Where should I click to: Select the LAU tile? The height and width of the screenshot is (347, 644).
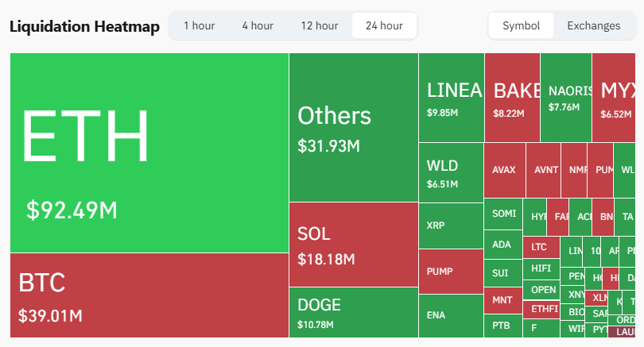pyautogui.click(x=623, y=332)
